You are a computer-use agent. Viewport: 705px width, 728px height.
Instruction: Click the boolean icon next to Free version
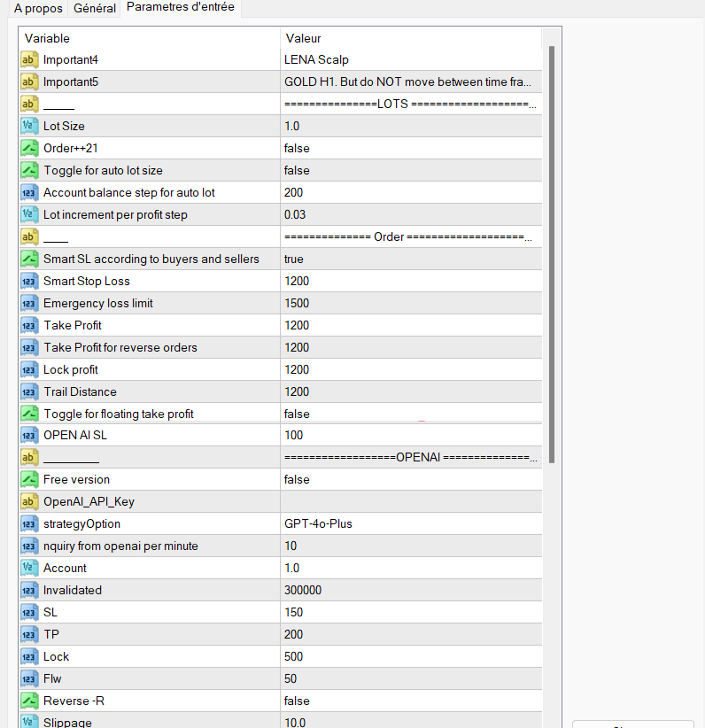click(29, 480)
